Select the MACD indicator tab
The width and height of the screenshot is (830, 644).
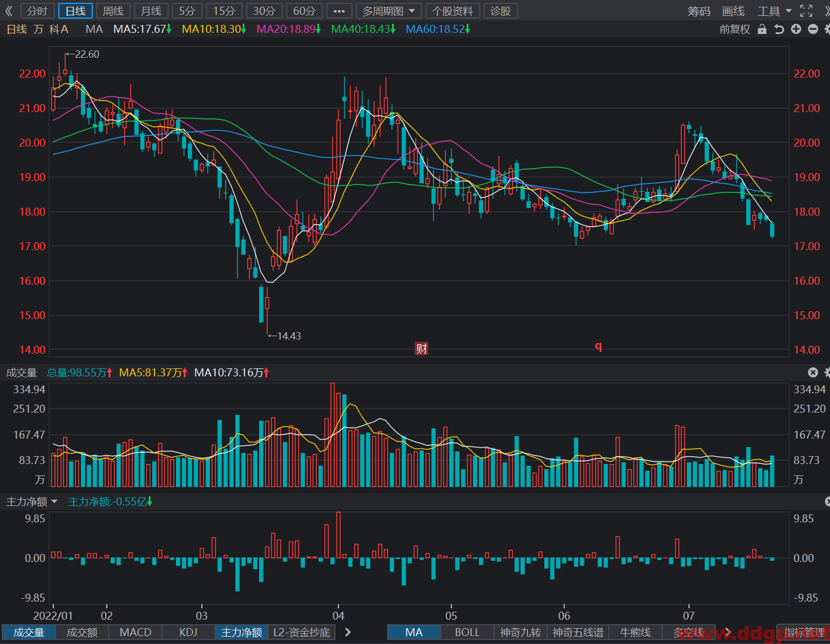coord(136,632)
